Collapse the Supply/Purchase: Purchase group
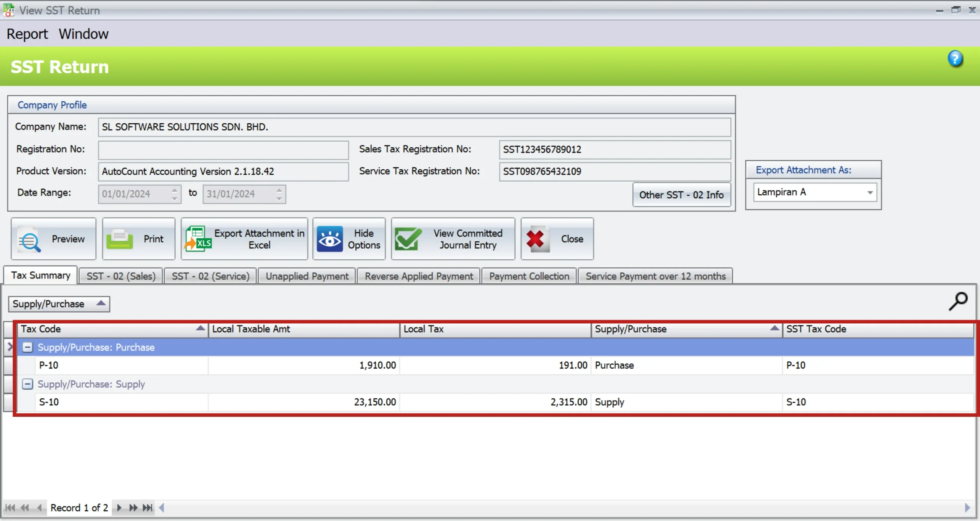The height and width of the screenshot is (521, 980). 28,347
